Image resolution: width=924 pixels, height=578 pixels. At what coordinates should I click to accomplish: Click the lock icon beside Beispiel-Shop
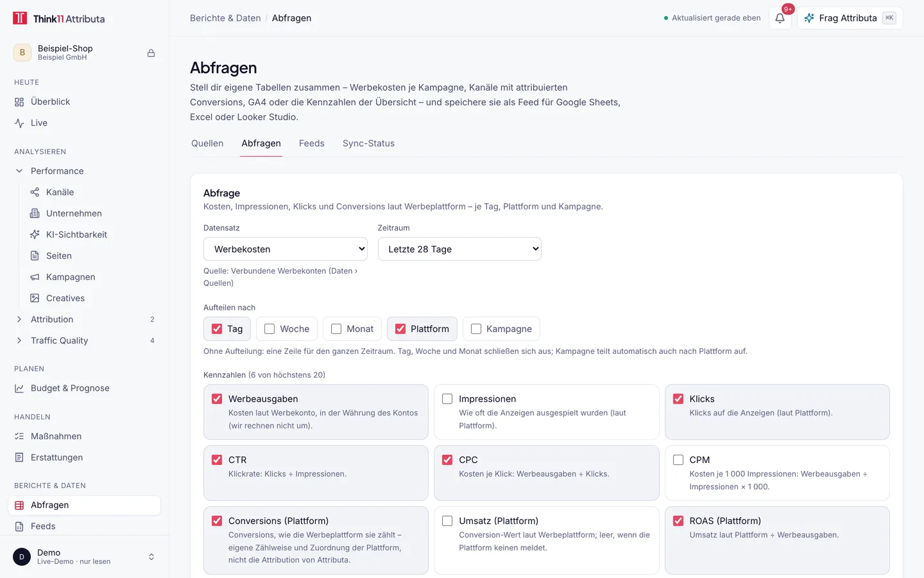pyautogui.click(x=151, y=53)
